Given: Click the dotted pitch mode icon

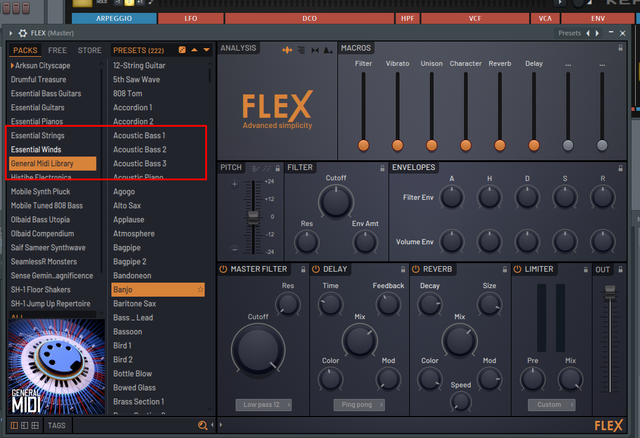Looking at the screenshot, I should [267, 168].
